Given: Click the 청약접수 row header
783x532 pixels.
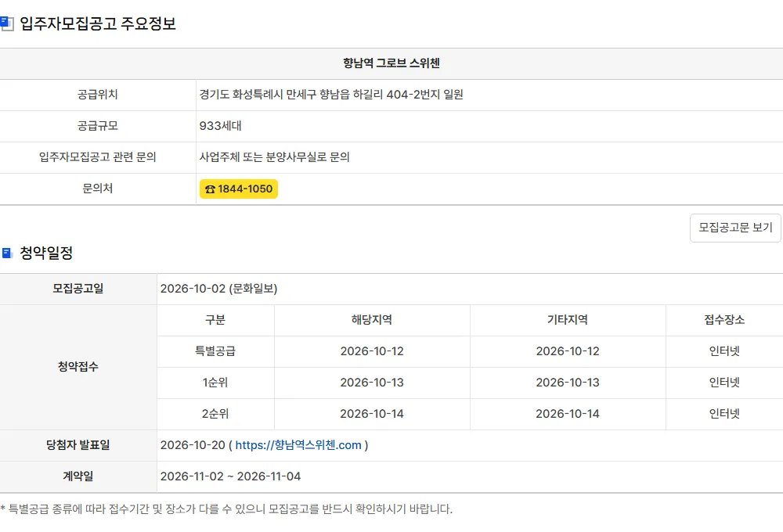Looking at the screenshot, I should tap(78, 367).
